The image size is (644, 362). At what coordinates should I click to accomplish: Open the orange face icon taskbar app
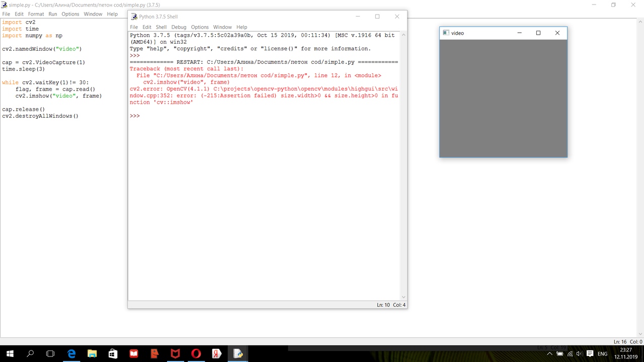coord(154,353)
